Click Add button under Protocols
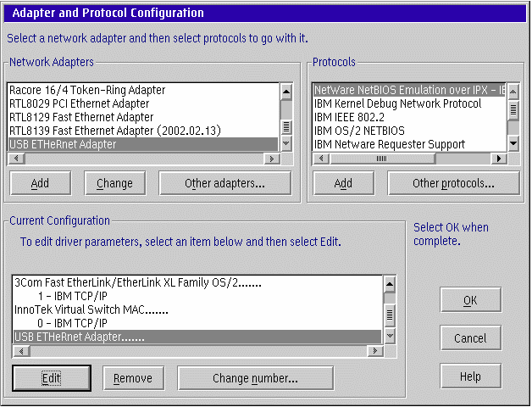532x407 pixels. [343, 183]
